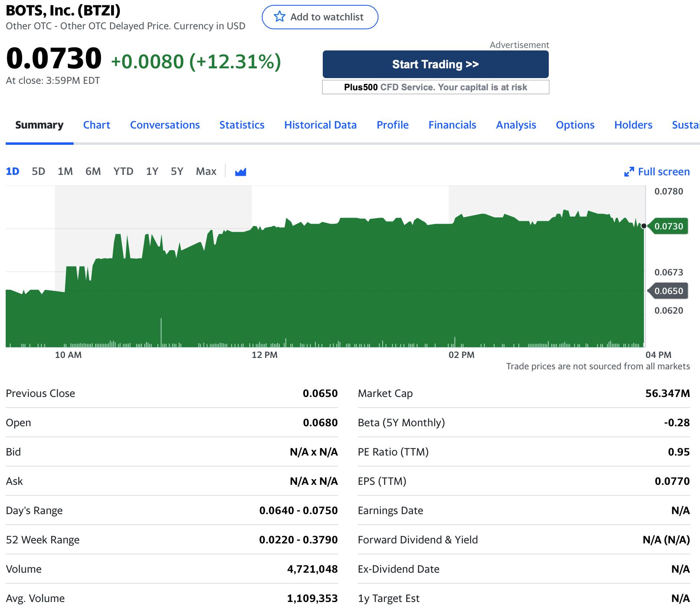Open the Statistics tab
Screen dimensions: 700x615
click(x=242, y=125)
